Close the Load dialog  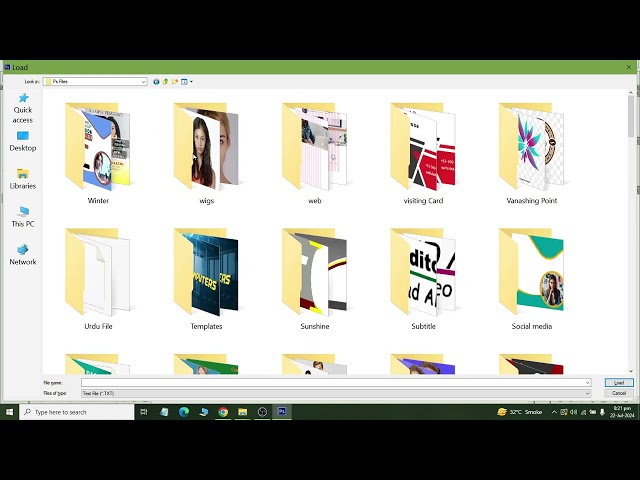[629, 67]
